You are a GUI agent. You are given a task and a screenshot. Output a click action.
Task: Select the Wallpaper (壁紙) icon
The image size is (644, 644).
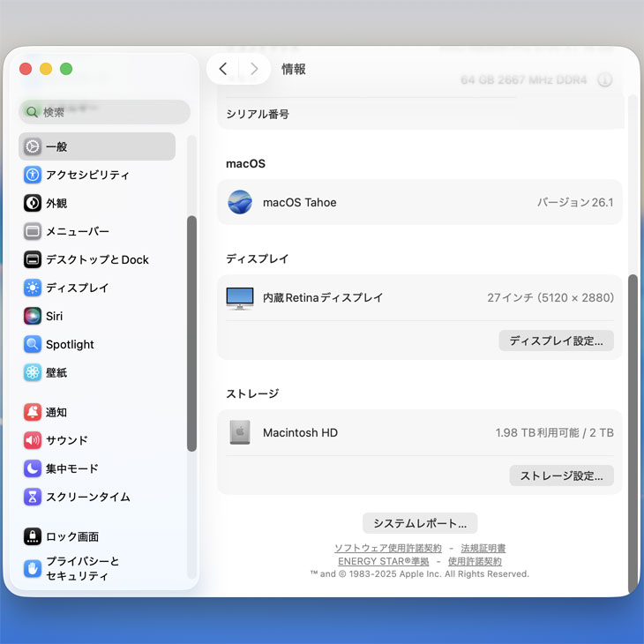click(x=33, y=372)
